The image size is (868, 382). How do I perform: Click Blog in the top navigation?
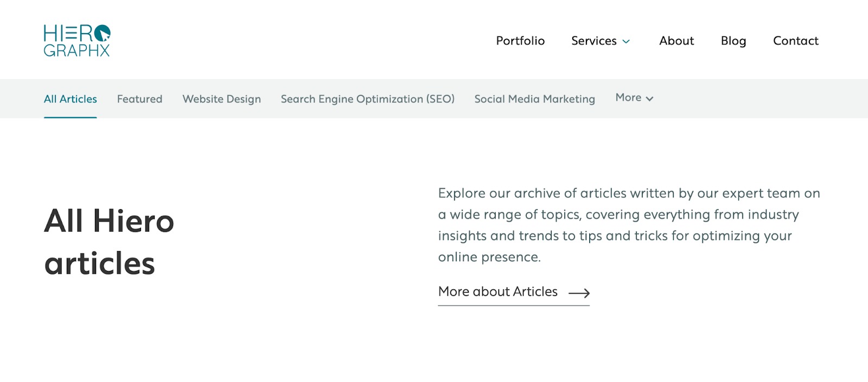point(733,41)
